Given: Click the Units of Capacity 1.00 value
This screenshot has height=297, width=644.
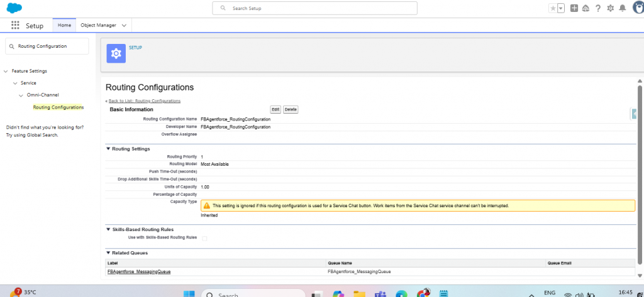Looking at the screenshot, I should [x=205, y=187].
